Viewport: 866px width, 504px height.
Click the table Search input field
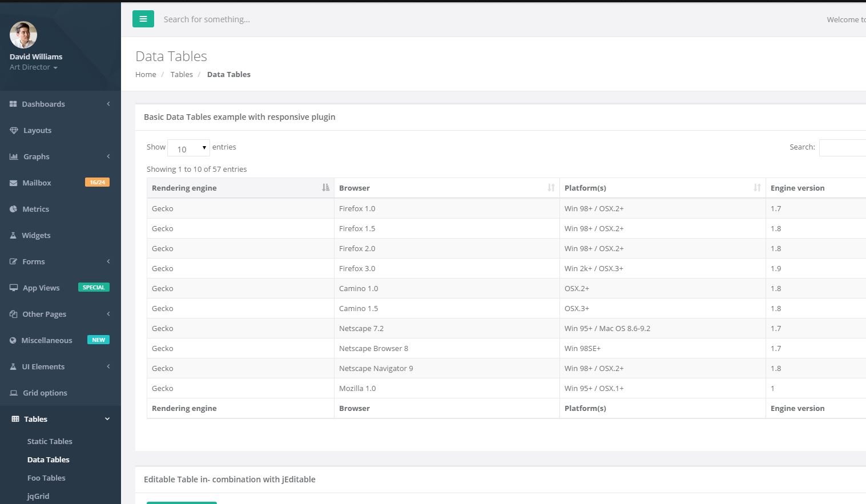[x=843, y=147]
